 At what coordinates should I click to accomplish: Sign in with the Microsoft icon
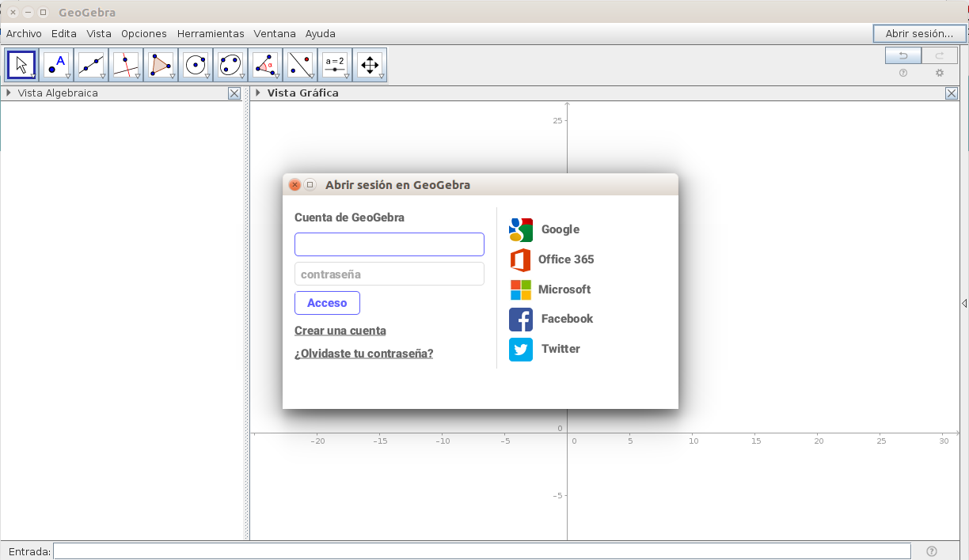(x=520, y=289)
